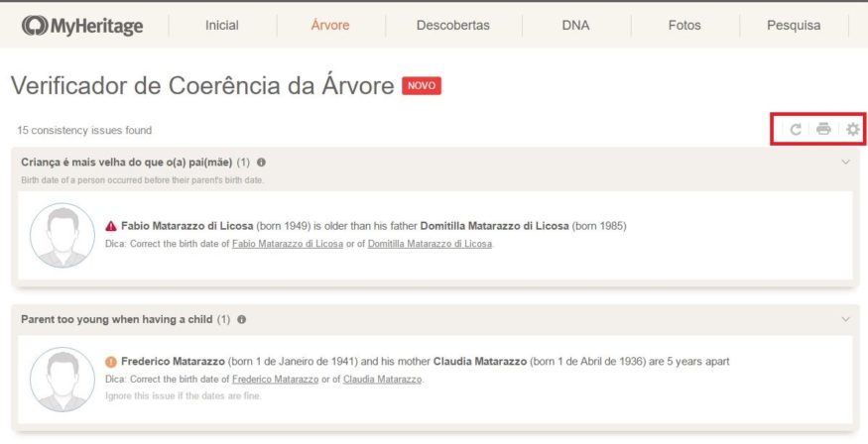The image size is (868, 444).
Task: Click info icon beside Criança é mais velha
Action: pos(261,163)
